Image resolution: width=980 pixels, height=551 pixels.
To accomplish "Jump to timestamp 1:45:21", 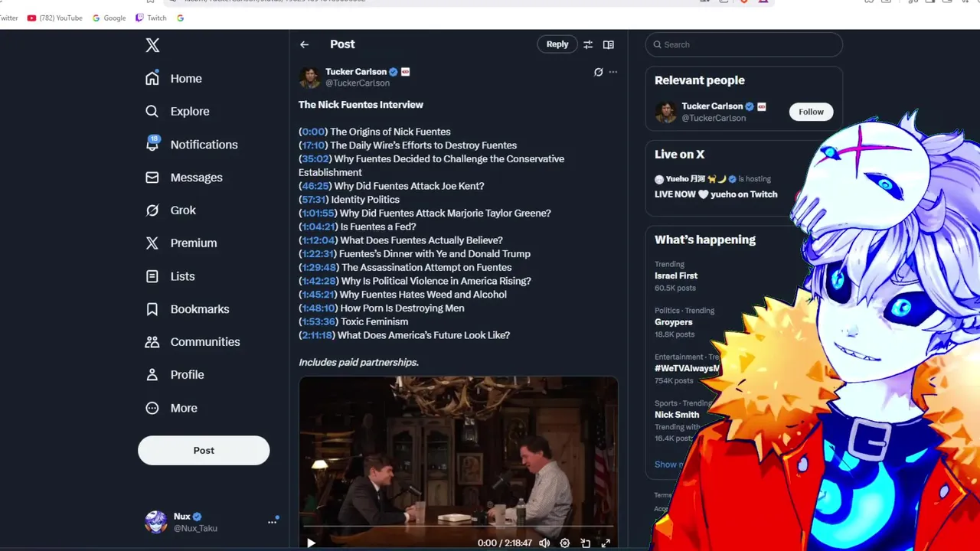I will (x=318, y=295).
